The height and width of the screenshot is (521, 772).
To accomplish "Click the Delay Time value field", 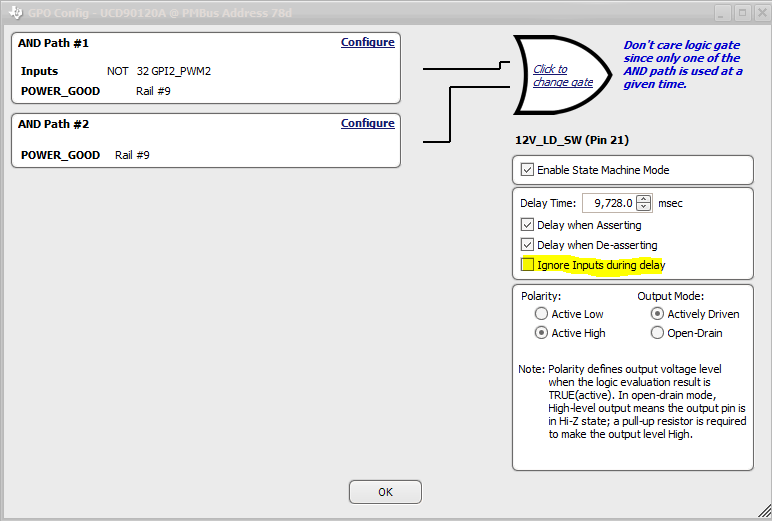I will pyautogui.click(x=610, y=203).
